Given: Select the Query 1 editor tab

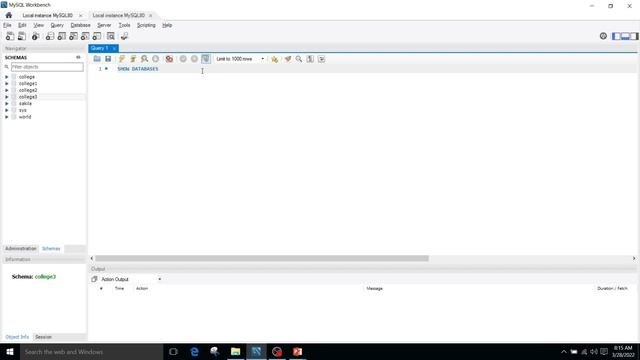Looking at the screenshot, I should pos(100,48).
